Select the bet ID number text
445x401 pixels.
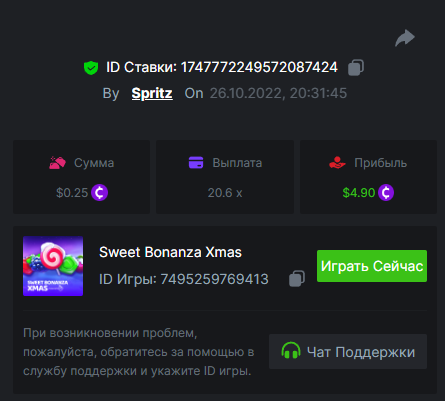pos(259,68)
